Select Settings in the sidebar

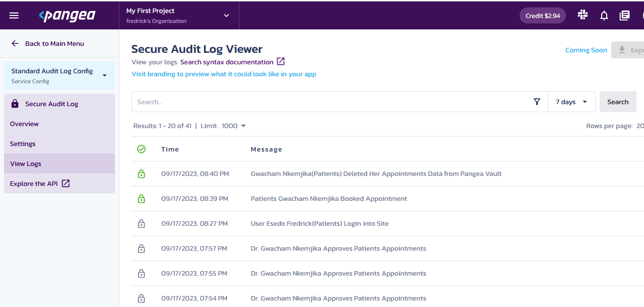59,144
